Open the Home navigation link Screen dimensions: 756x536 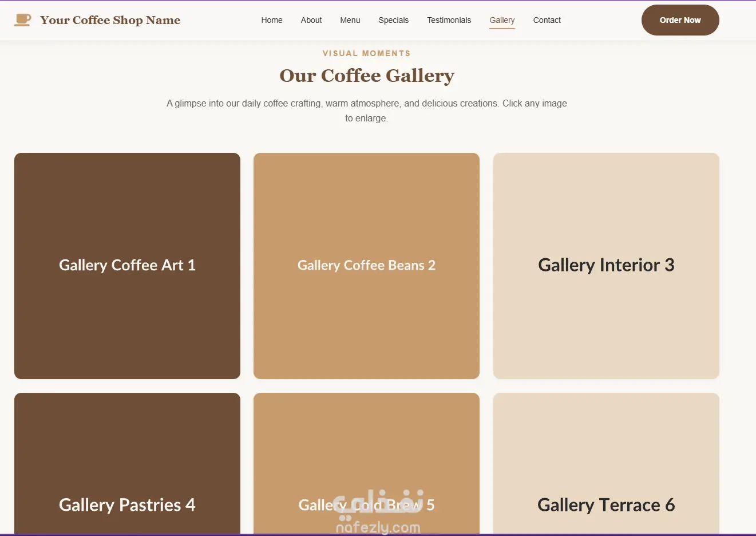click(272, 20)
